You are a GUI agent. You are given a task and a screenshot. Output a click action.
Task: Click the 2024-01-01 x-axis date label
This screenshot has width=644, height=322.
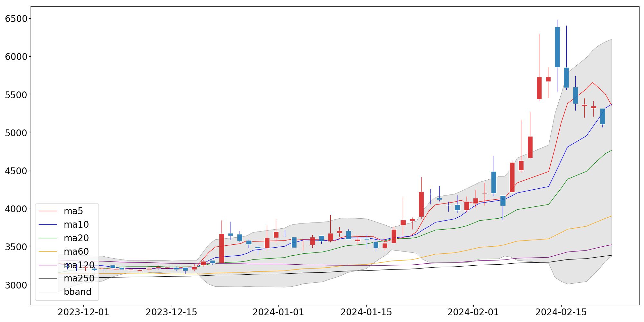click(x=278, y=312)
